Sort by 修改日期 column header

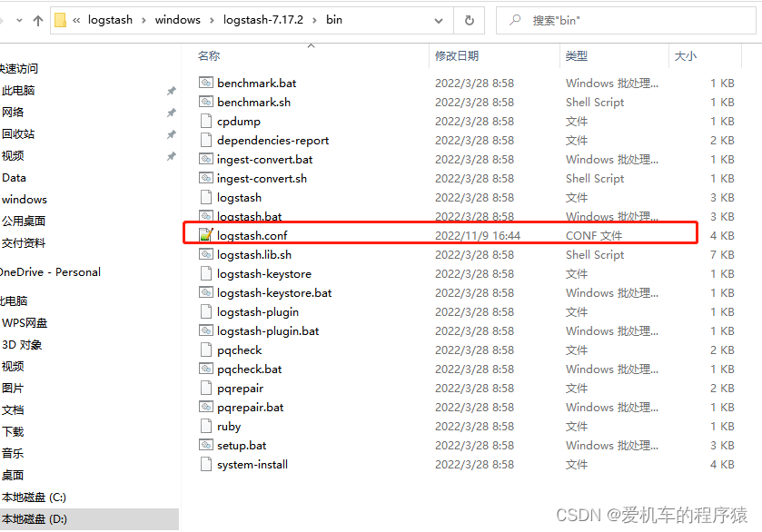pyautogui.click(x=457, y=56)
